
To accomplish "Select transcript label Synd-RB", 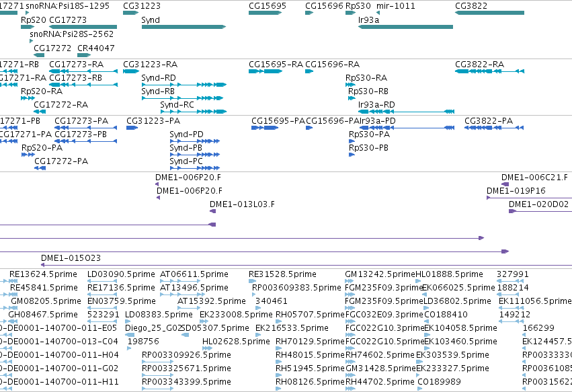I will (158, 91).
